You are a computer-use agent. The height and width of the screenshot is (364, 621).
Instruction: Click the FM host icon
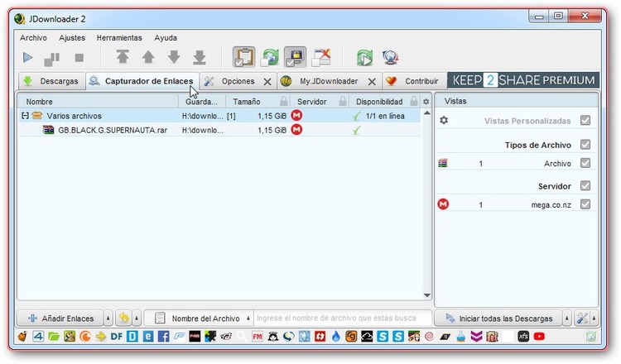258,337
